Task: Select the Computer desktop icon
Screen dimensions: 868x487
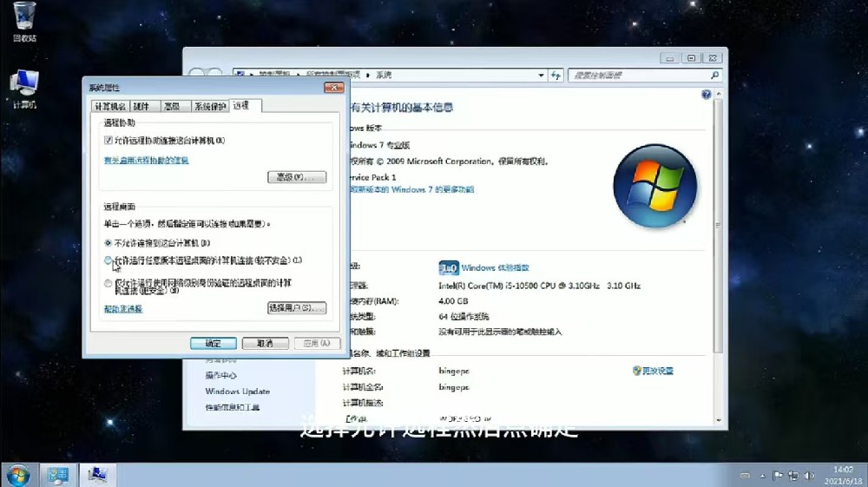Action: pos(24,89)
